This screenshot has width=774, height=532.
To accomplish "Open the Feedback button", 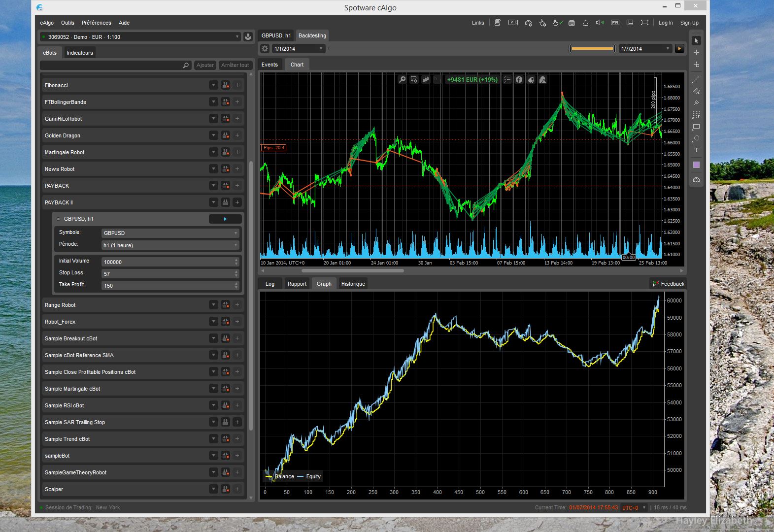I will [x=669, y=284].
